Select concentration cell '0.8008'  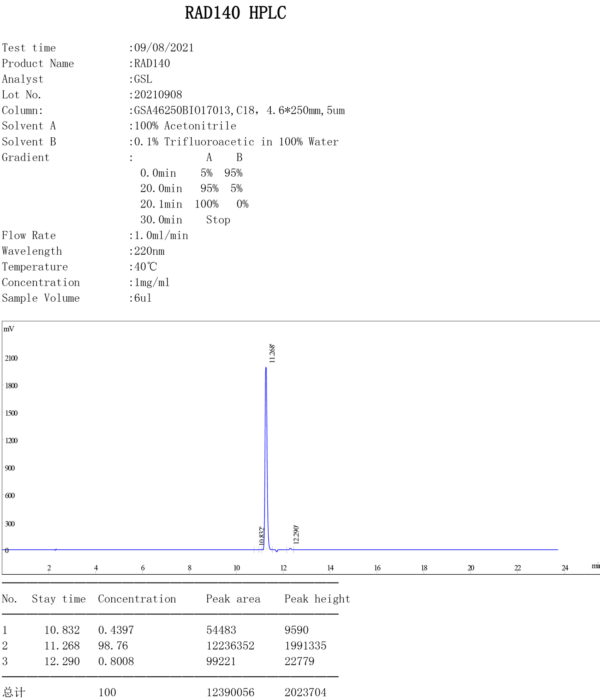(x=116, y=661)
